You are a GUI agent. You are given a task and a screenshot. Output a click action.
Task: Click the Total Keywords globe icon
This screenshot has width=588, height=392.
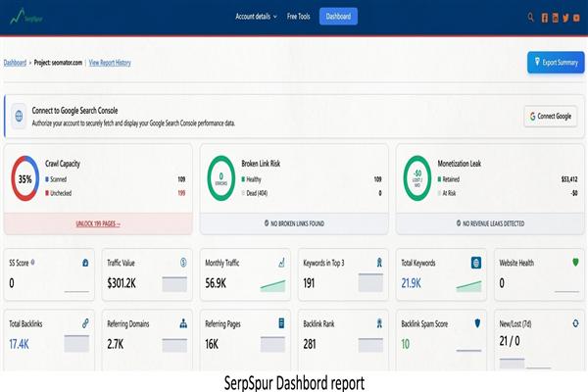coord(476,263)
